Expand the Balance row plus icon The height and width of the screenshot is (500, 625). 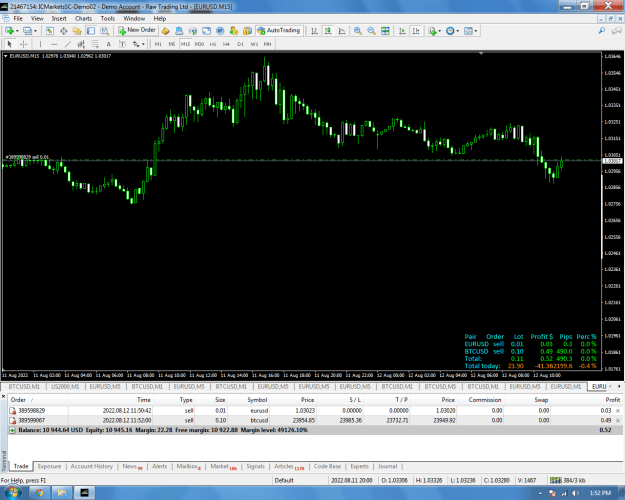12,430
